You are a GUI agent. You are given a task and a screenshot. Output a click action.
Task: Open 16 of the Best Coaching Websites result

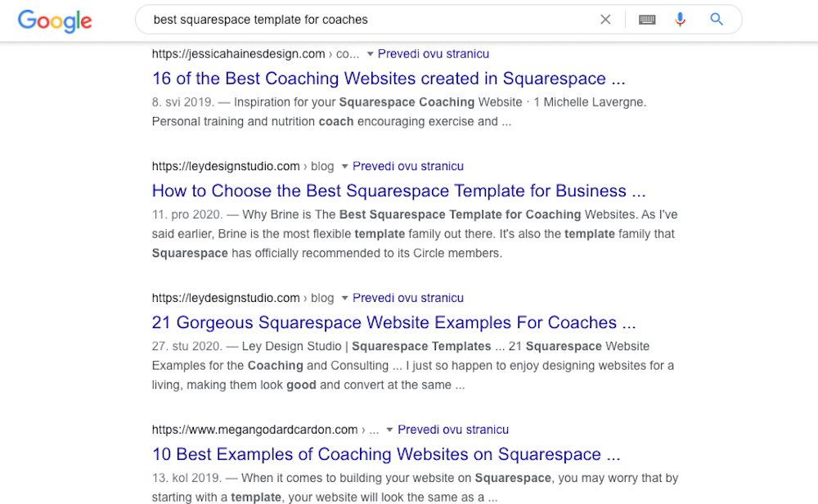(388, 79)
